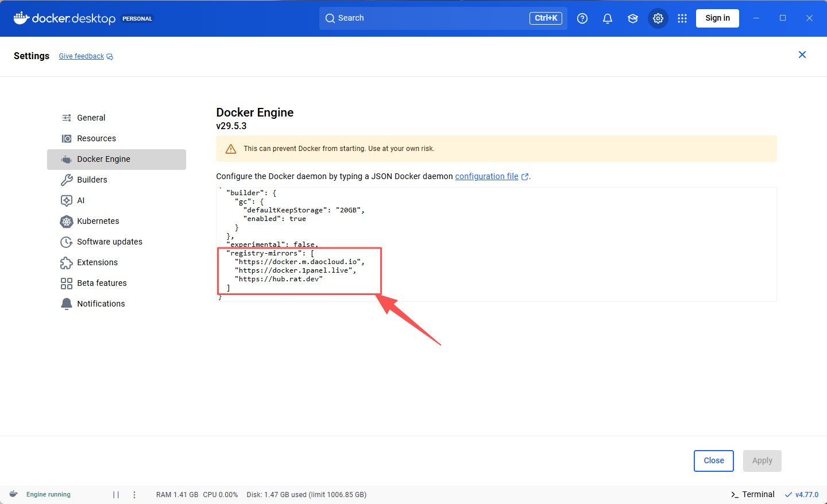
Task: Click the General sliders icon
Action: tap(67, 118)
